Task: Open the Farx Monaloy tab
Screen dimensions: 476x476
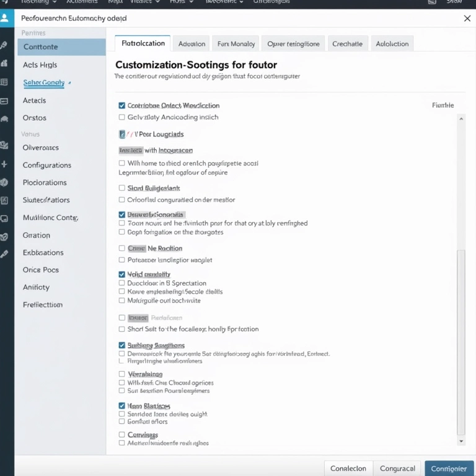Action: (x=236, y=44)
